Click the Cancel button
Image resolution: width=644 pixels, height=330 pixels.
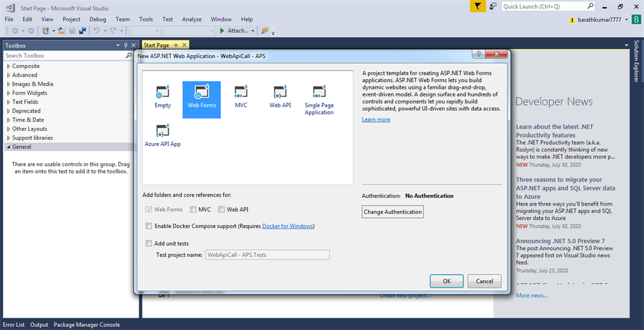tap(484, 282)
